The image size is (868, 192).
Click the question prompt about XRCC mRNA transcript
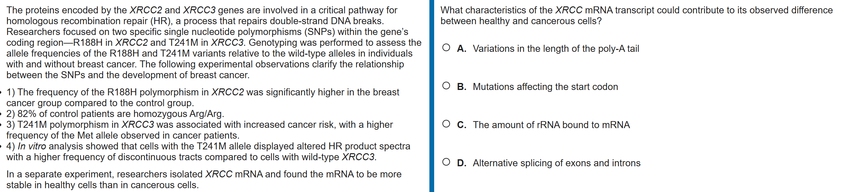(x=636, y=16)
